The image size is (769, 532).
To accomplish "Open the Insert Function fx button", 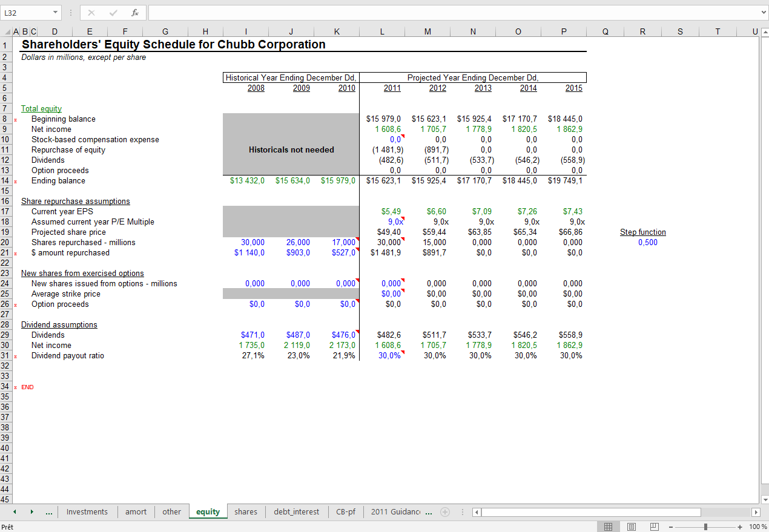I will tap(134, 13).
